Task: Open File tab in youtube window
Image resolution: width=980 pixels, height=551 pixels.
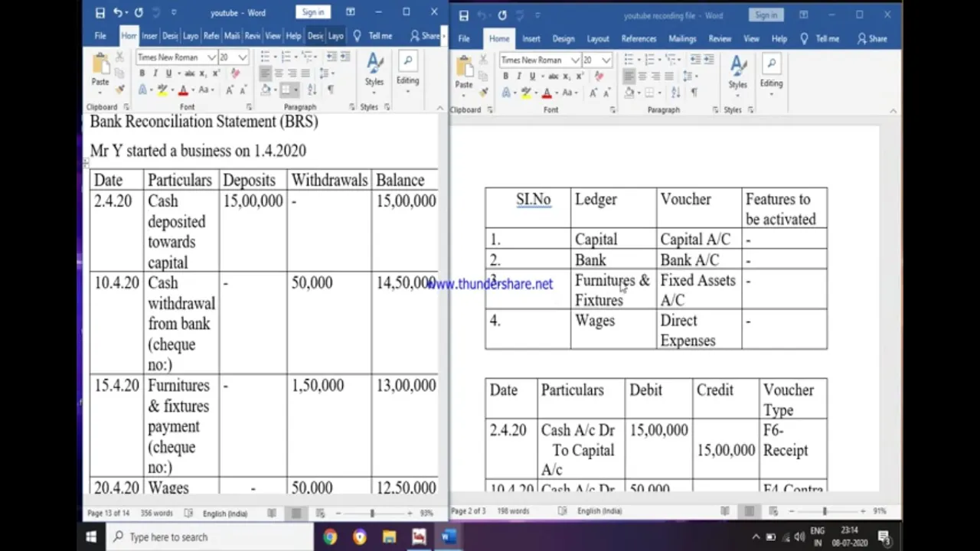Action: click(100, 36)
